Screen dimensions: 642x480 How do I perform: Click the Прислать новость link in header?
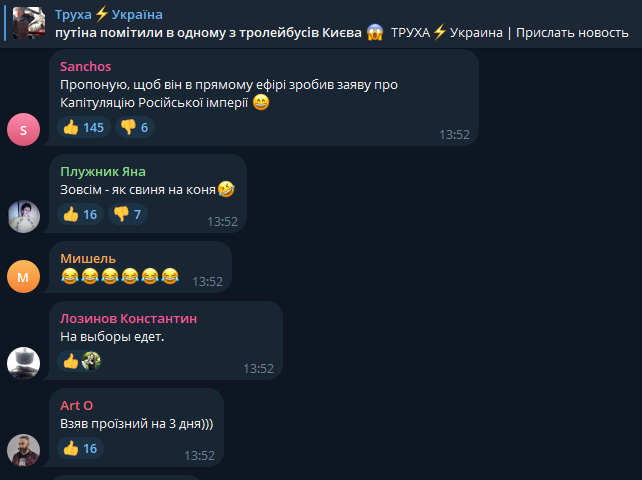pos(572,32)
